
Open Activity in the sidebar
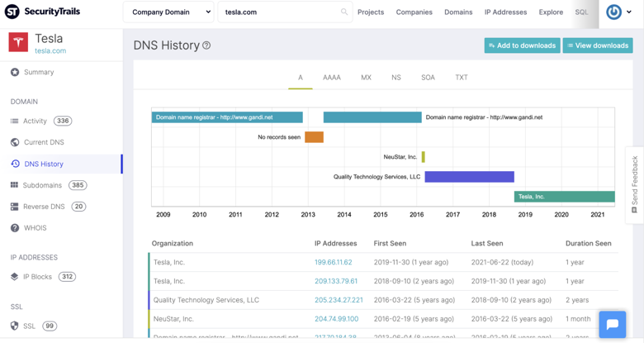tap(35, 121)
